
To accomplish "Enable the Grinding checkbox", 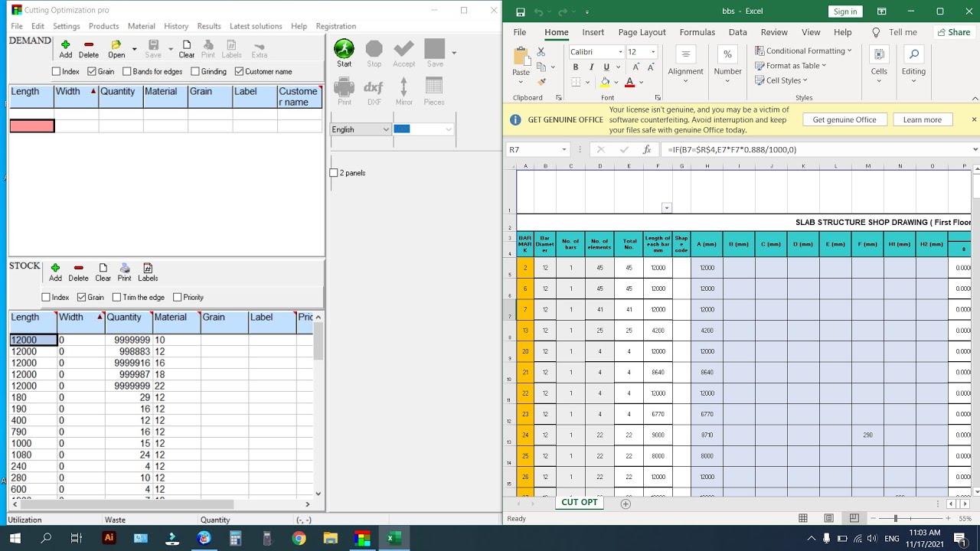I will (x=195, y=71).
